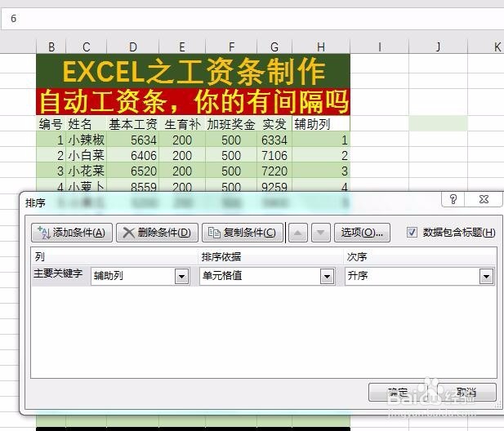504x431 pixels.
Task: Select the 辅助列 header cell
Action: (321, 123)
